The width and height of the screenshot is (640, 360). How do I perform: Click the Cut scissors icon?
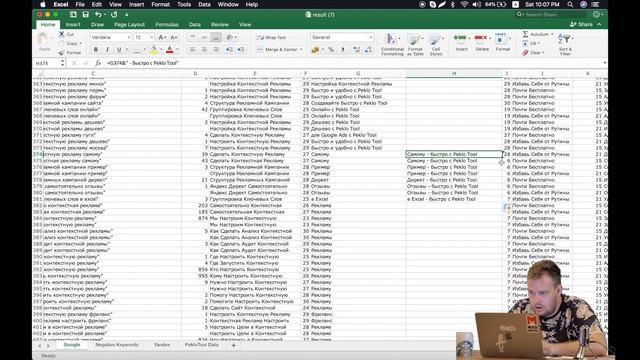[x=61, y=34]
